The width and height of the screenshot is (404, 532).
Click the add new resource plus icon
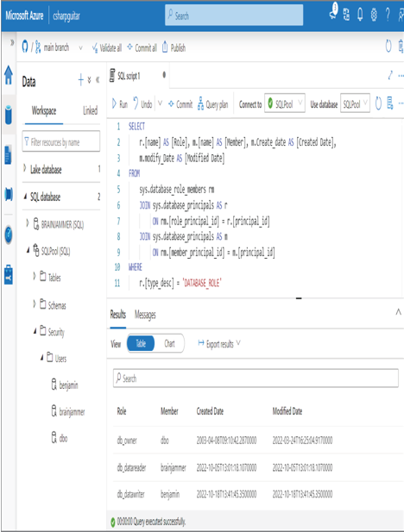tap(81, 80)
